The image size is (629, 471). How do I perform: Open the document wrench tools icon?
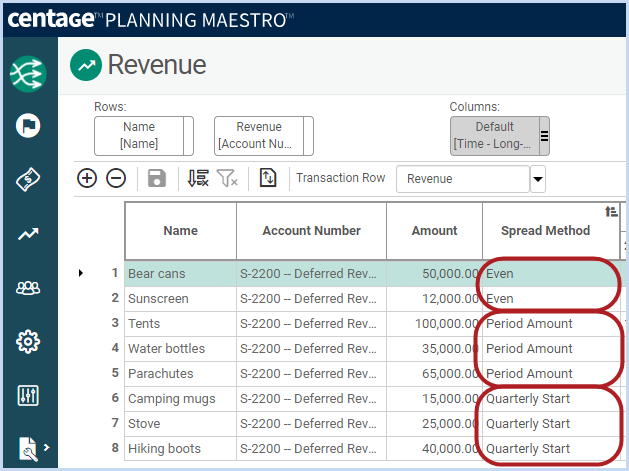pos(28,449)
